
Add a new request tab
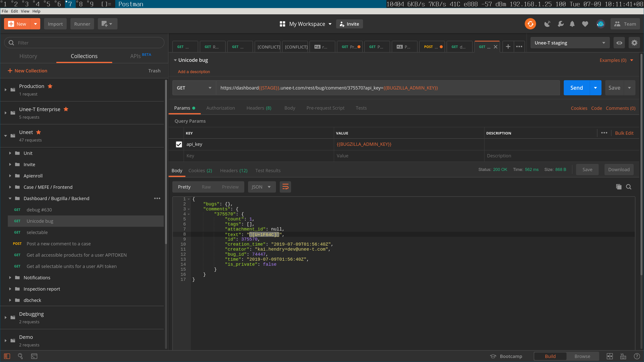pos(508,47)
